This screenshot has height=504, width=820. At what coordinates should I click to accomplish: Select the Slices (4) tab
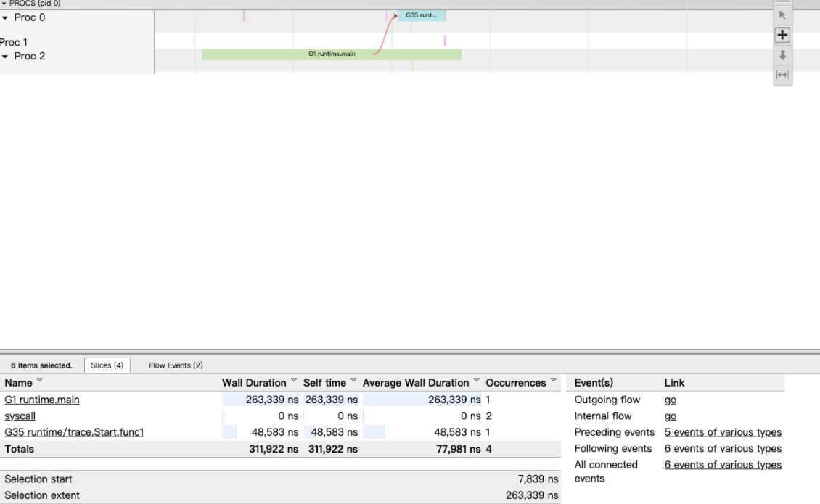(107, 365)
